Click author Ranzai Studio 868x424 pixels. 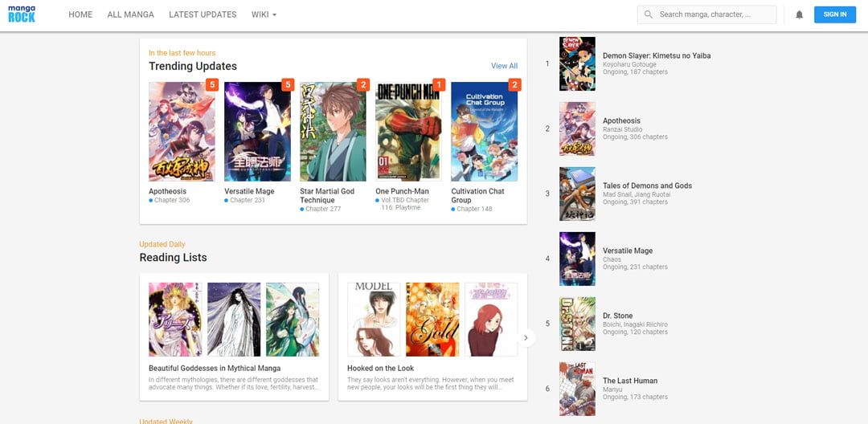(x=623, y=129)
